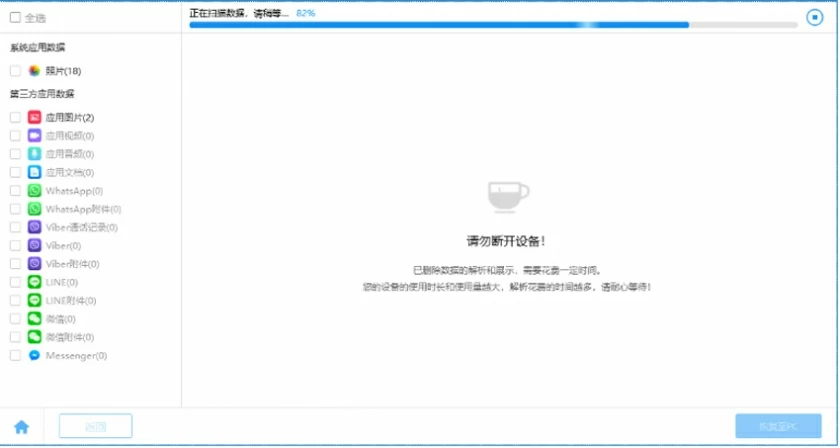This screenshot has width=840, height=448.
Task: Click the microphone icon beside 应用音频(0)
Action: click(x=34, y=154)
